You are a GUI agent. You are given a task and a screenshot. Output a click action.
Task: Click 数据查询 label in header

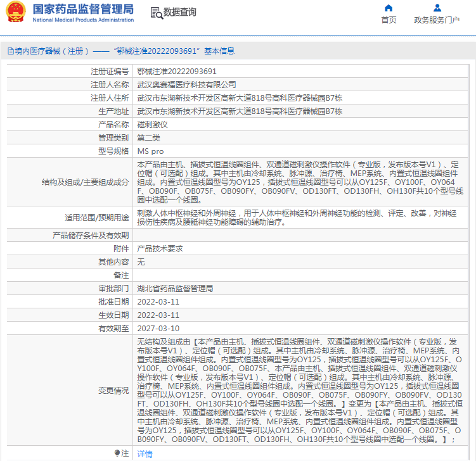180,12
